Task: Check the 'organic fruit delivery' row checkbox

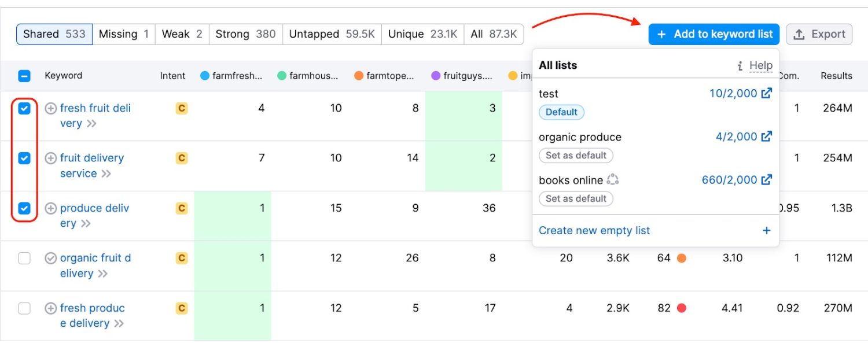Action: [x=24, y=259]
